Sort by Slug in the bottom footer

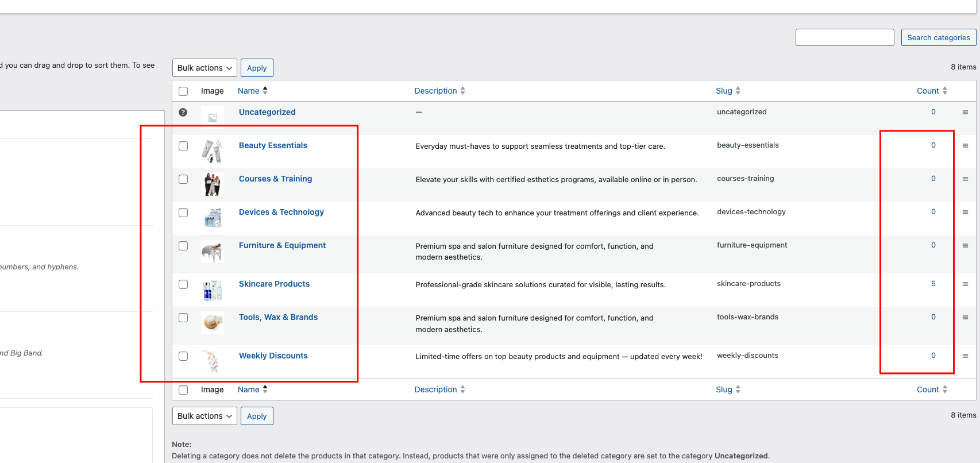728,389
